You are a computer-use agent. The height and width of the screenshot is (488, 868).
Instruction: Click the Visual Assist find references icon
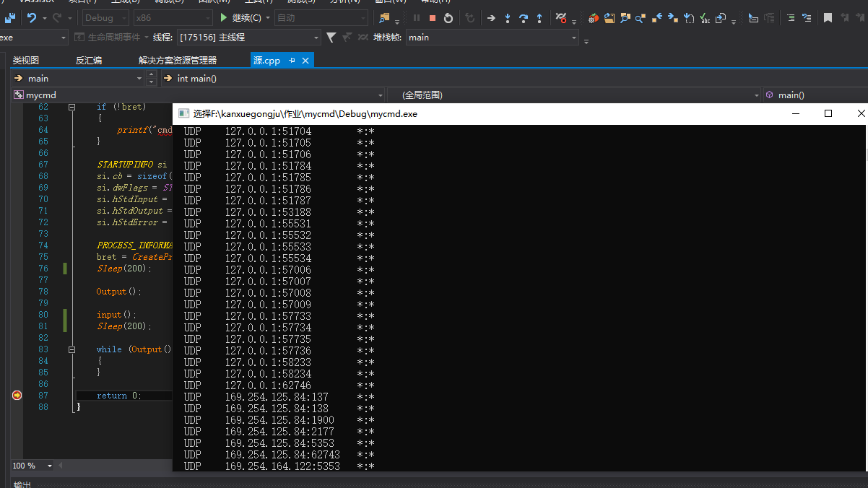pyautogui.click(x=641, y=17)
